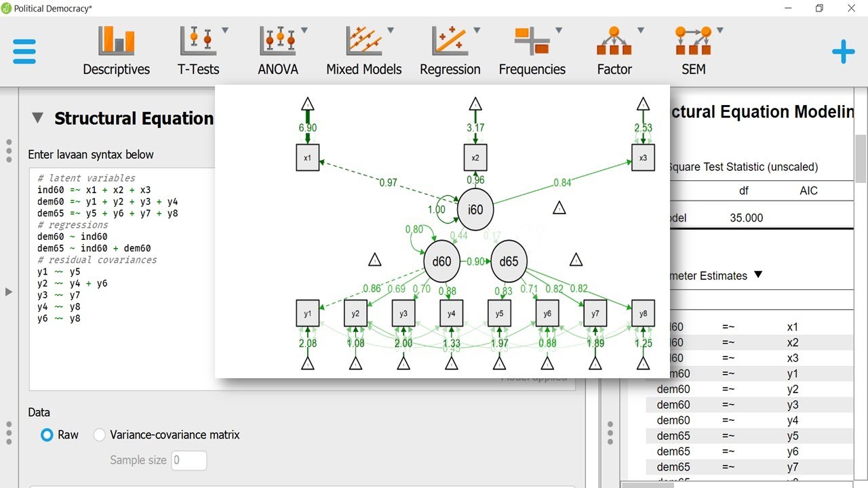Click the lower left panel drag handle dots

(x=9, y=432)
